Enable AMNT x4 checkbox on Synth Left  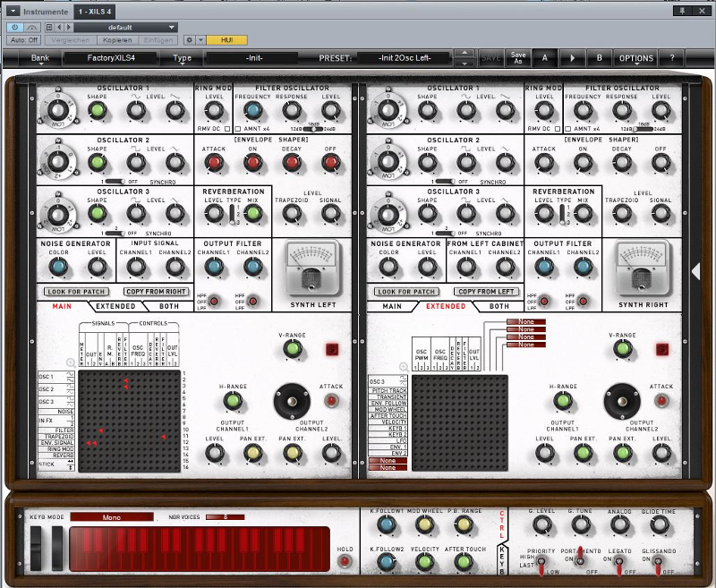237,129
